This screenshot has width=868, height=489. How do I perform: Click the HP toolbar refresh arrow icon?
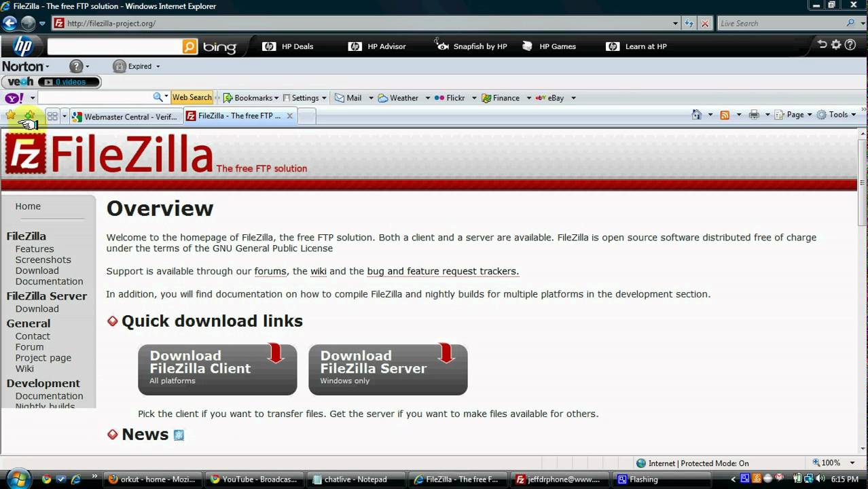pos(822,45)
